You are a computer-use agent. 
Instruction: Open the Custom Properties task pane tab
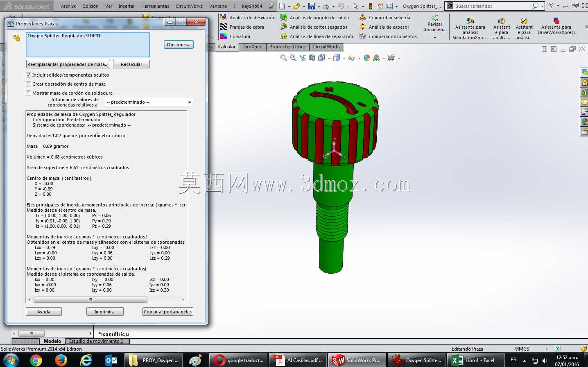point(584,131)
